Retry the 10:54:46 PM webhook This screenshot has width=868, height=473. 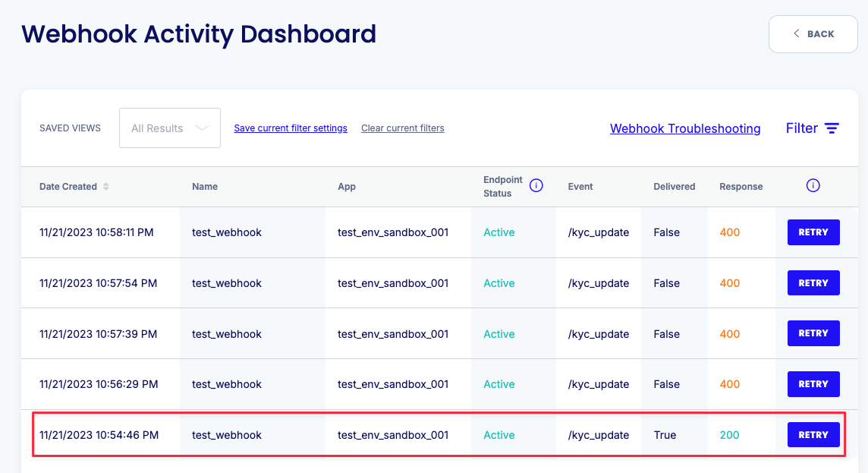813,435
